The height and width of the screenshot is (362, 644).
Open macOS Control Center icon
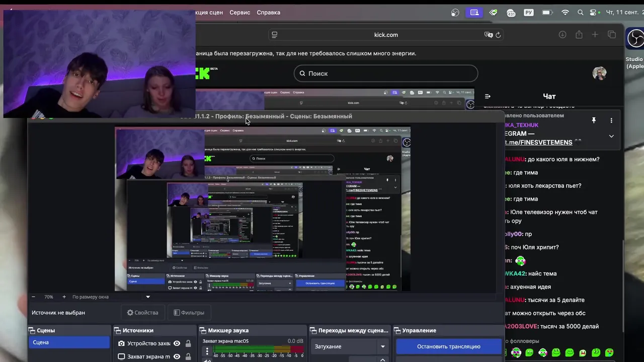[594, 13]
